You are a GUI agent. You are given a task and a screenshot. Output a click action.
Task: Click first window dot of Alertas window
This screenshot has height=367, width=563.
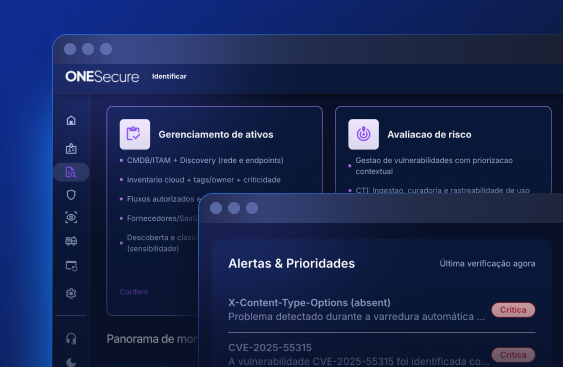tap(216, 208)
